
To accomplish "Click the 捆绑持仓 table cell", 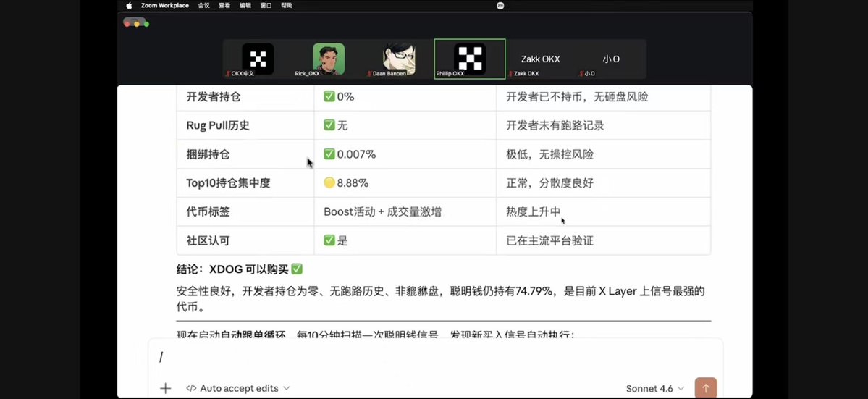I will (x=245, y=154).
